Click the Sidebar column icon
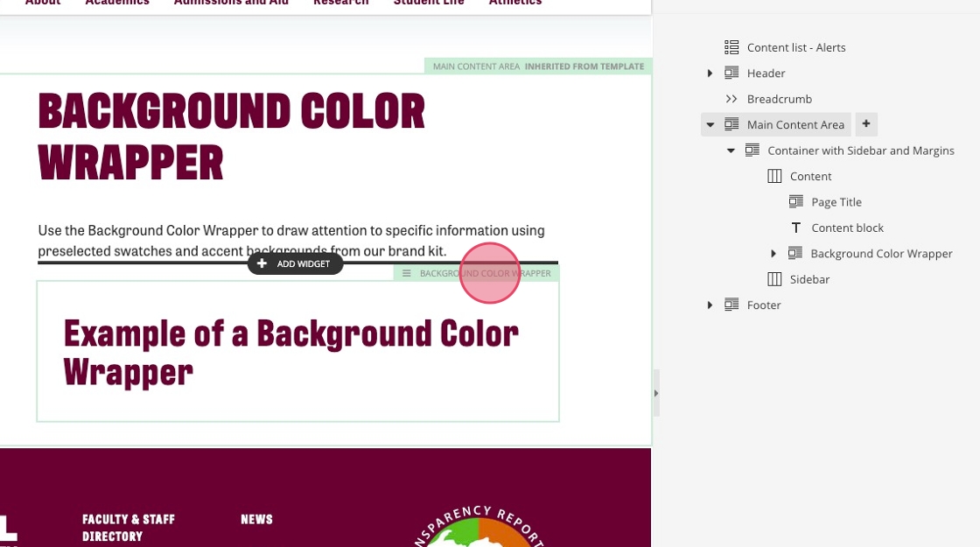980x547 pixels. pyautogui.click(x=774, y=279)
